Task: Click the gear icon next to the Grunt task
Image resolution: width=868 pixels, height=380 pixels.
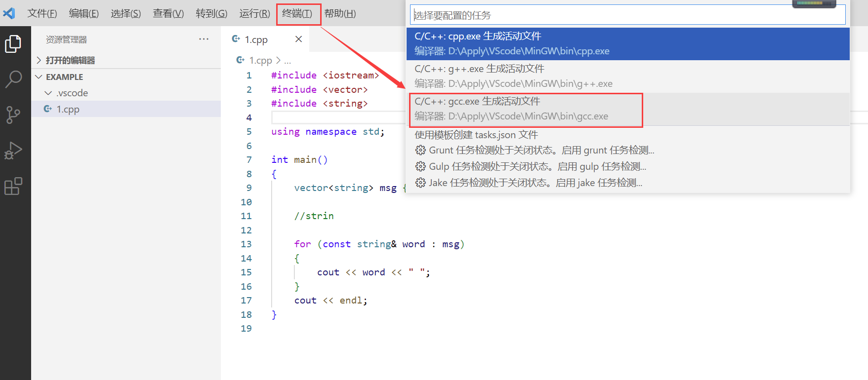Action: [420, 150]
